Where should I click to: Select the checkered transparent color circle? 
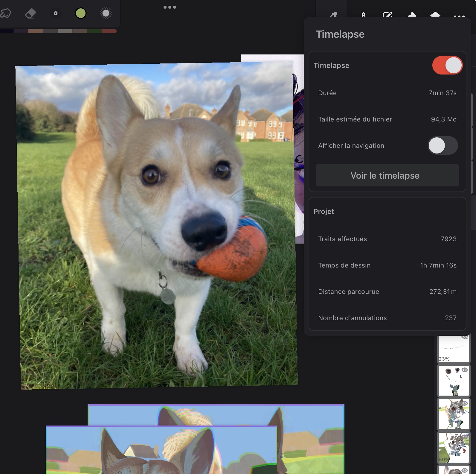[106, 13]
